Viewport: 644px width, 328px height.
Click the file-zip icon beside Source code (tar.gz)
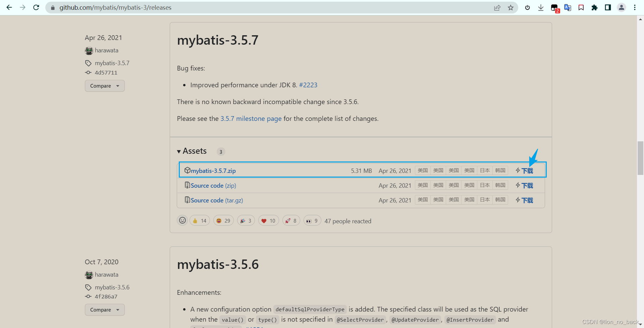pos(187,200)
